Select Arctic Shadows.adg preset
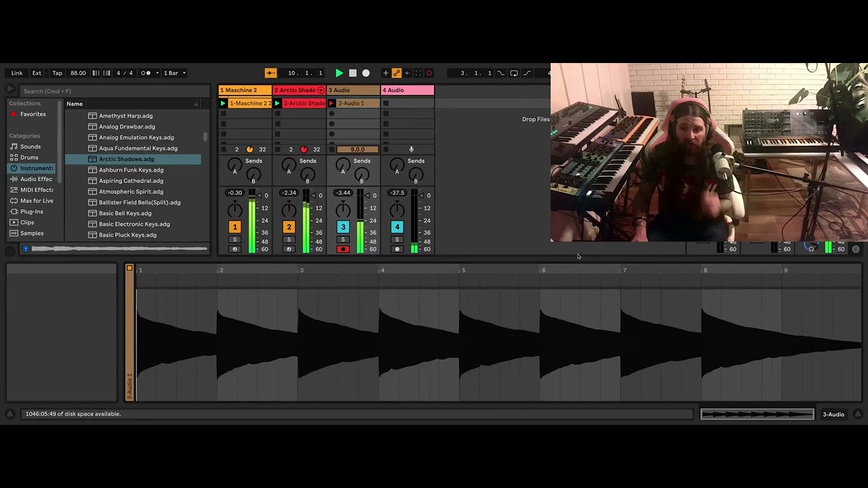Viewport: 868px width, 488px height. 133,159
